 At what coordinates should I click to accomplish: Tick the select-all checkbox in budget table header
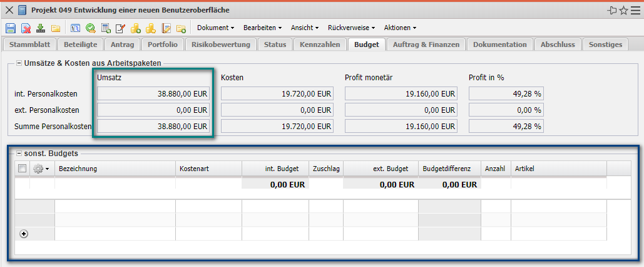tap(23, 169)
